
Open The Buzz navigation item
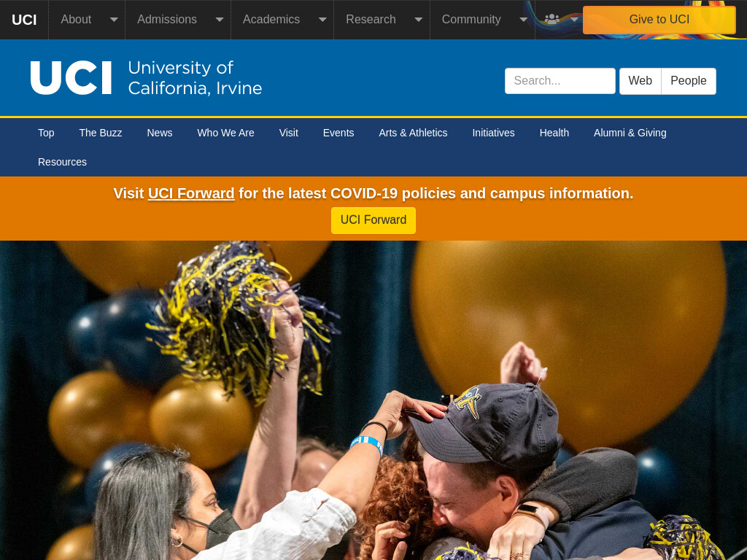(x=101, y=133)
